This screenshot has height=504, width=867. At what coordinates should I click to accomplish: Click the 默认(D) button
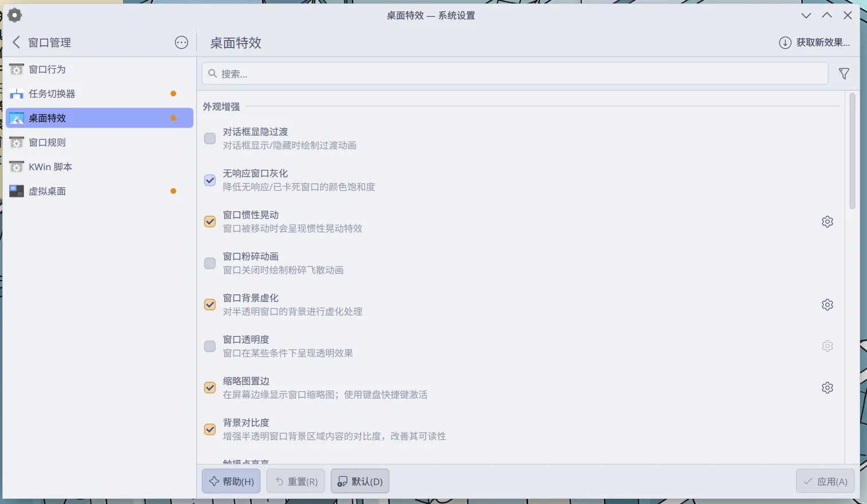tap(360, 482)
